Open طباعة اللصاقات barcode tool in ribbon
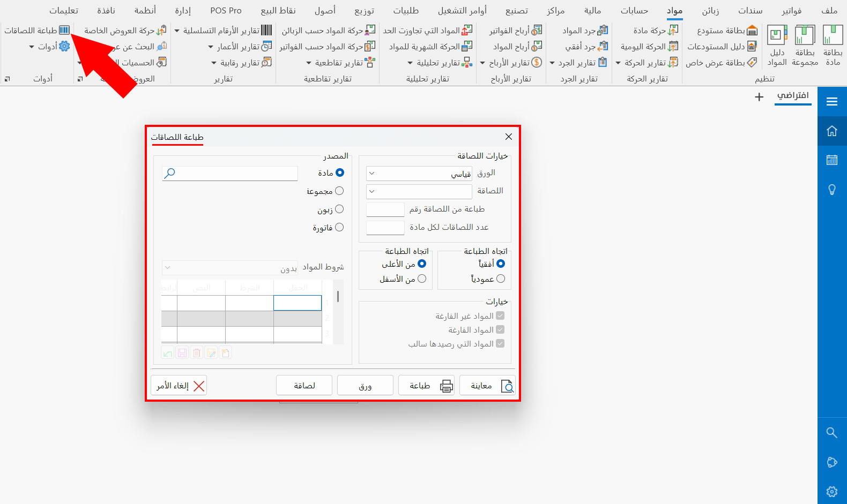This screenshot has height=504, width=847. tap(37, 31)
